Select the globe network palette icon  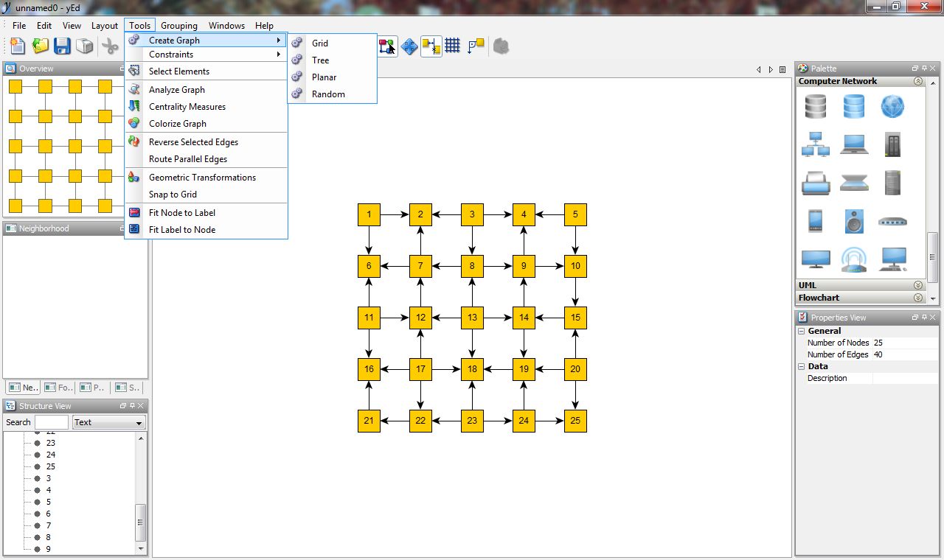(892, 107)
